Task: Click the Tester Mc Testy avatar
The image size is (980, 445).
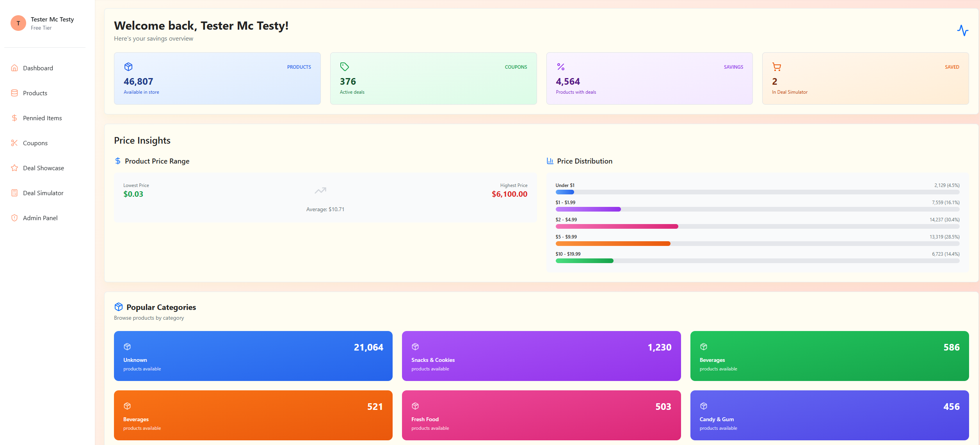Action: point(18,23)
